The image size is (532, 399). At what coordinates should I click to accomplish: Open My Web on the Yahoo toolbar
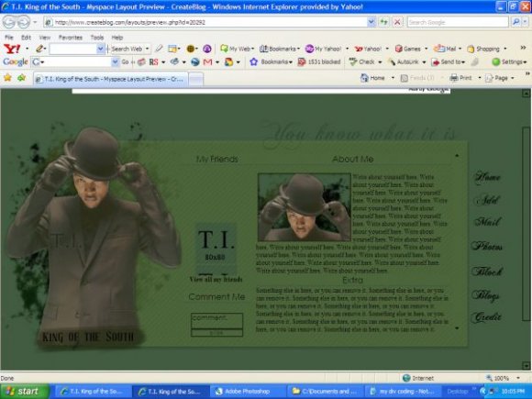[237, 49]
